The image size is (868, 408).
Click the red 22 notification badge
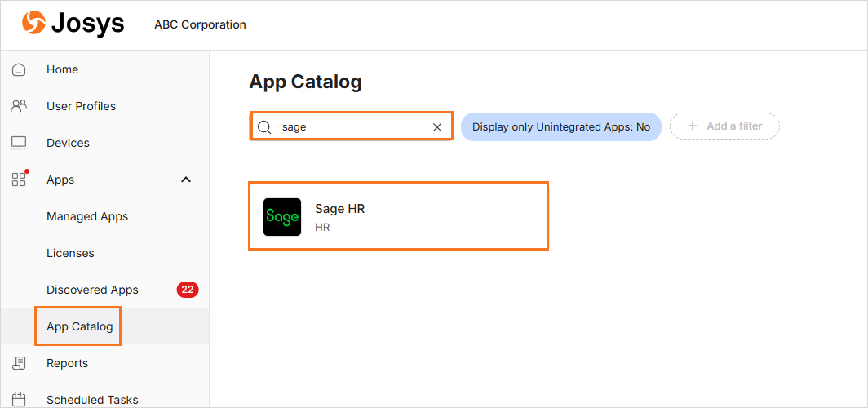tap(188, 290)
